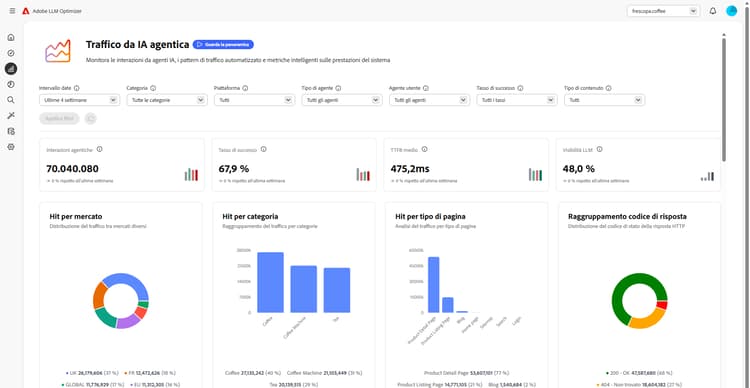Show info for Tipo di agente filter

click(338, 88)
